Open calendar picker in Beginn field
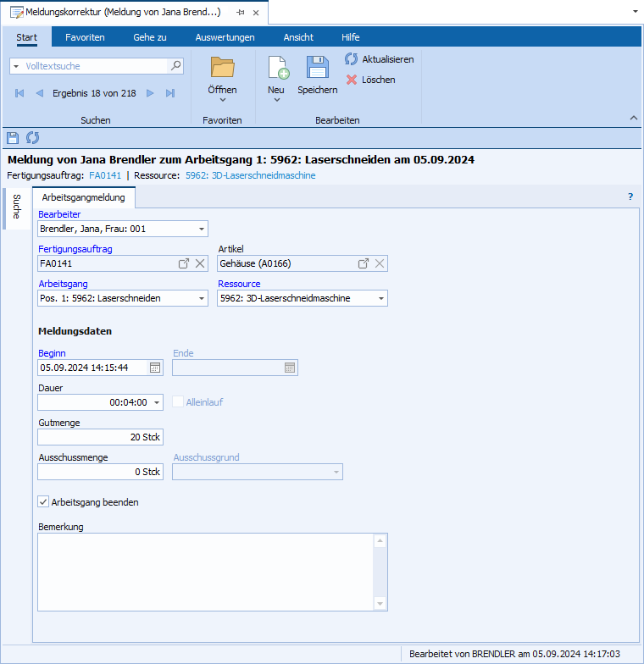The width and height of the screenshot is (644, 664). [155, 368]
